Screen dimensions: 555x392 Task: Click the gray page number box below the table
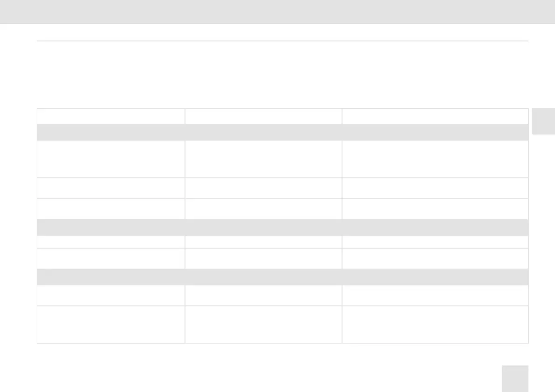click(x=515, y=378)
